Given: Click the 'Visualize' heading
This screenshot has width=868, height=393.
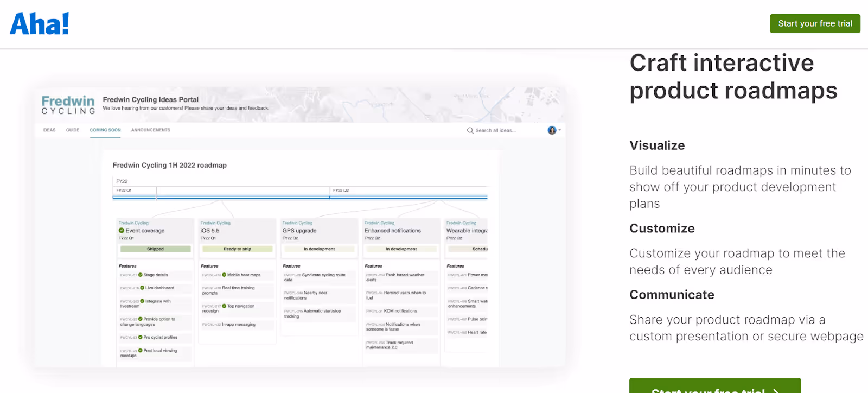Looking at the screenshot, I should (657, 145).
